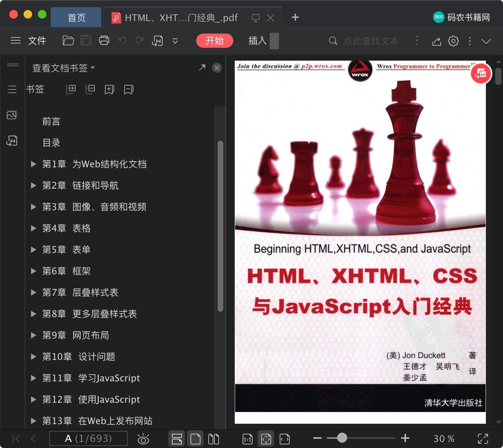This screenshot has width=503, height=448.
Task: Switch to the HTML、XHT...门经典_.pdf tab
Action: (181, 18)
